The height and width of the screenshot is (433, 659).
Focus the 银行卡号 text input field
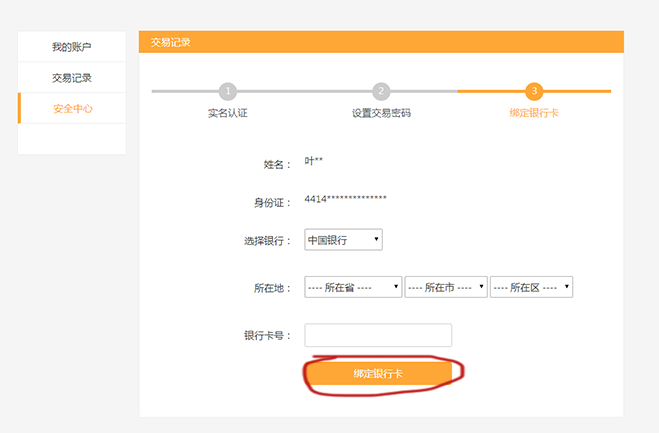click(378, 335)
